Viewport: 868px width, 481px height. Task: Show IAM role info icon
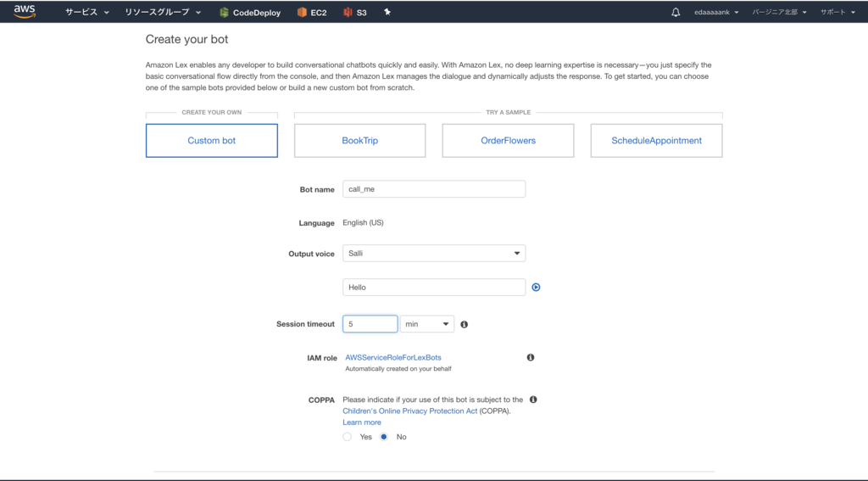coord(531,357)
